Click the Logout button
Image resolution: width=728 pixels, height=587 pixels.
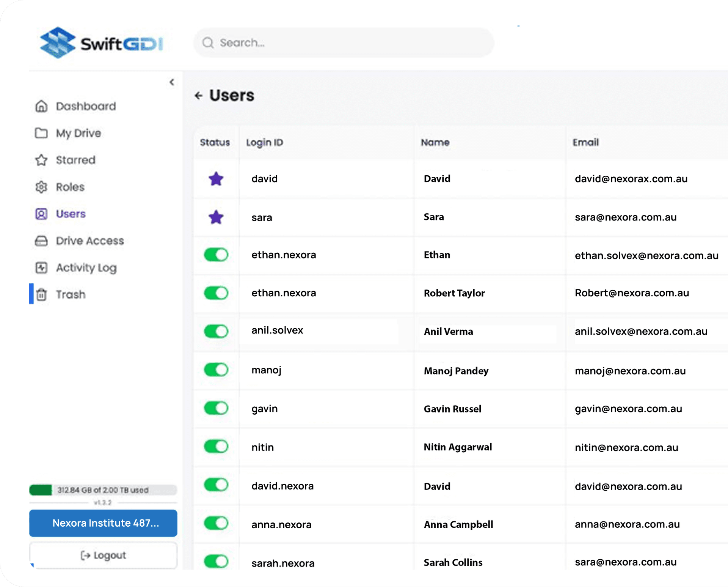103,556
